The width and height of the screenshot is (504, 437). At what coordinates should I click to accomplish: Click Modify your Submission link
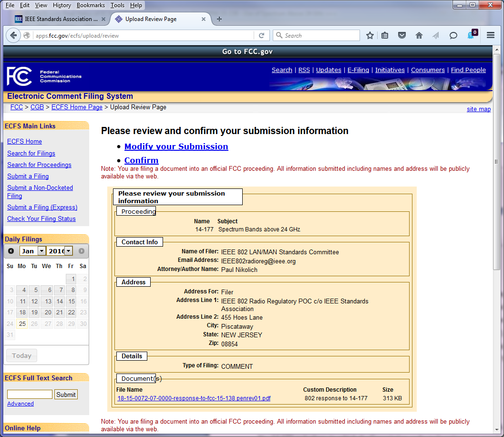click(x=176, y=146)
